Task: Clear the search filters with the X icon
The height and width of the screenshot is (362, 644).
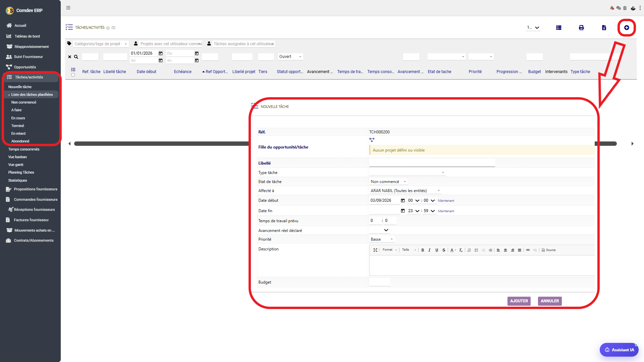Action: coord(70,57)
